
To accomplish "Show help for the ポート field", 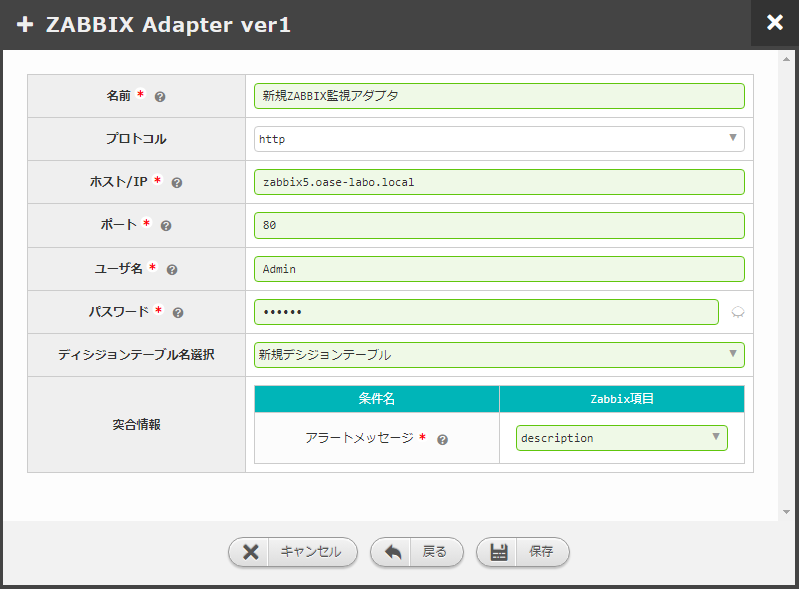I will [166, 226].
